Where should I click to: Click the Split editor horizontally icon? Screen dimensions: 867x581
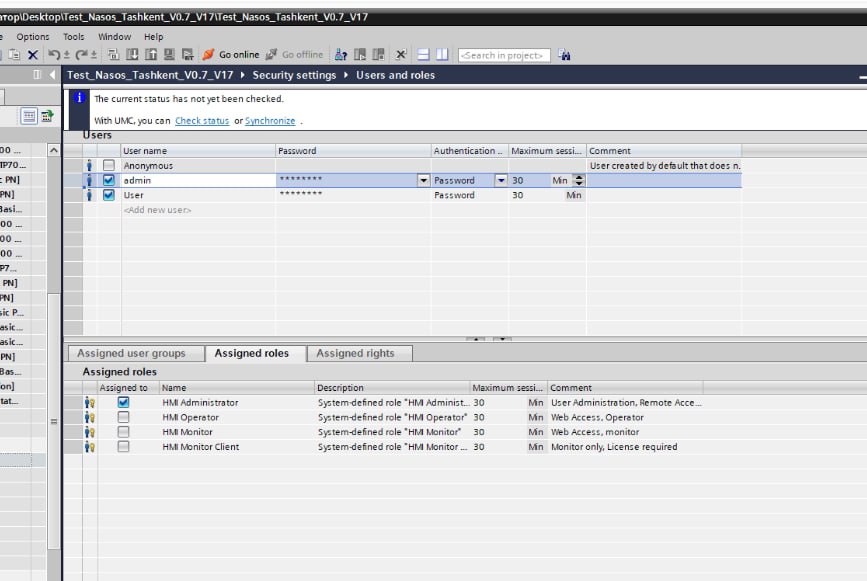[x=424, y=54]
